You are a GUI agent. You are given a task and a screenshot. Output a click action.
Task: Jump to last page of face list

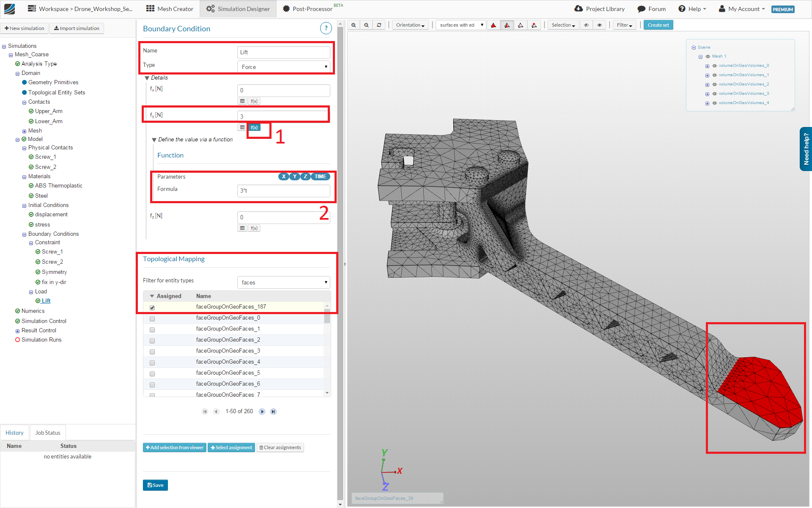click(273, 411)
